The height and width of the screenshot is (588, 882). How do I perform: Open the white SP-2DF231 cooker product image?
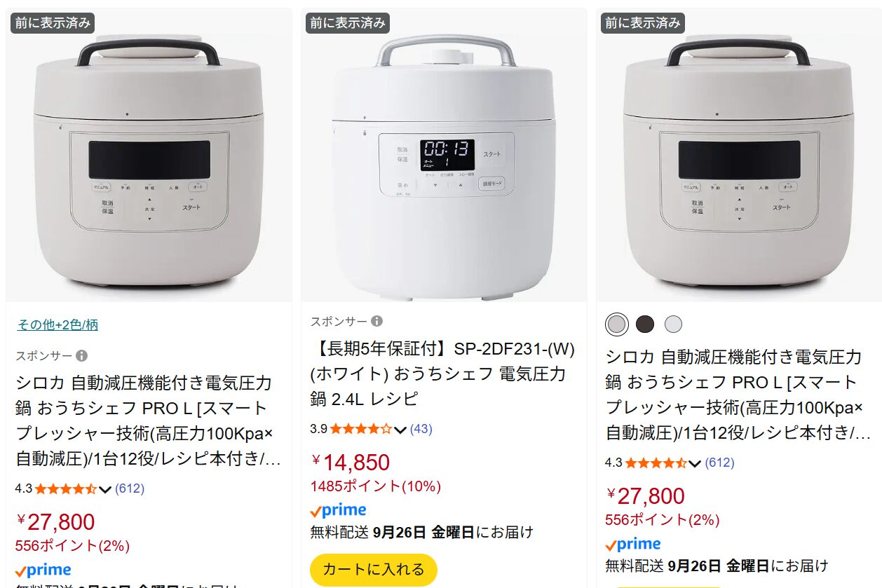tap(444, 161)
